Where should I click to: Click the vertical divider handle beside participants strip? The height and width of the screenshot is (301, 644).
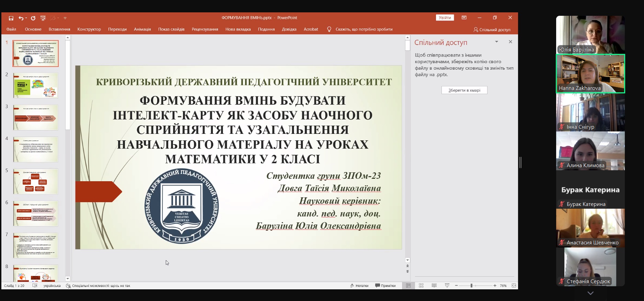tap(520, 162)
